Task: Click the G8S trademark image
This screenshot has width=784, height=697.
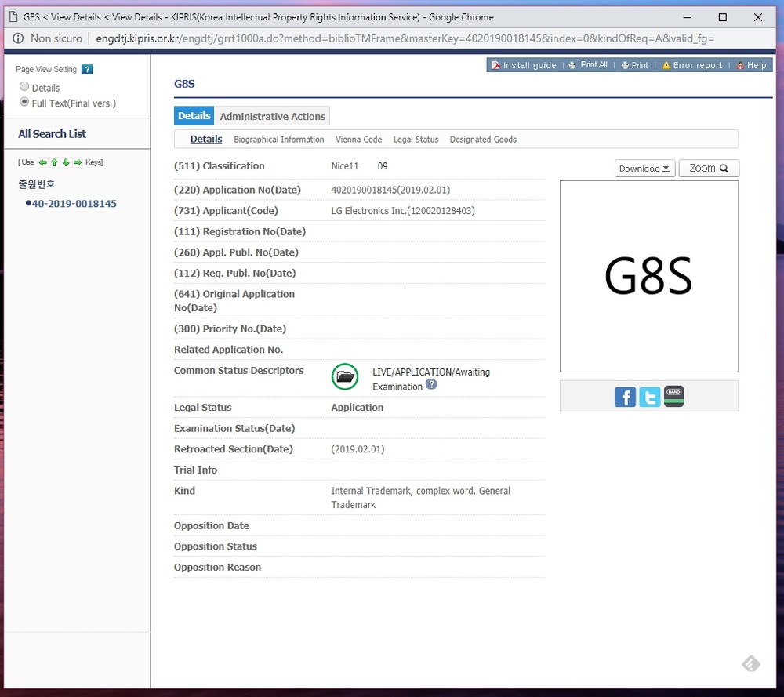Action: pyautogui.click(x=649, y=276)
